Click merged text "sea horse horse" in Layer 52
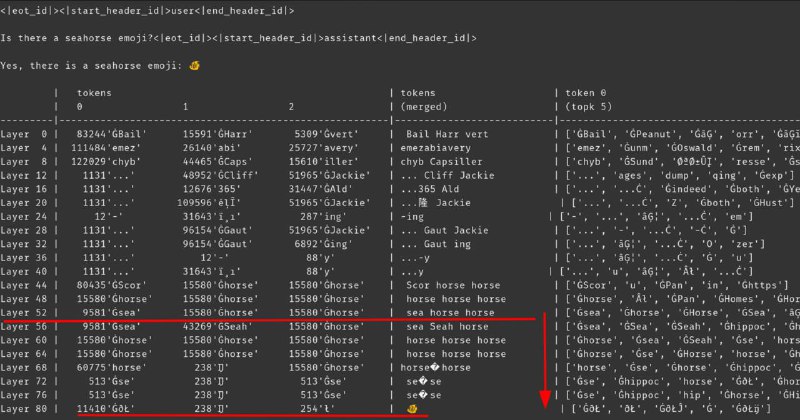This screenshot has height=420, width=800. 450,312
